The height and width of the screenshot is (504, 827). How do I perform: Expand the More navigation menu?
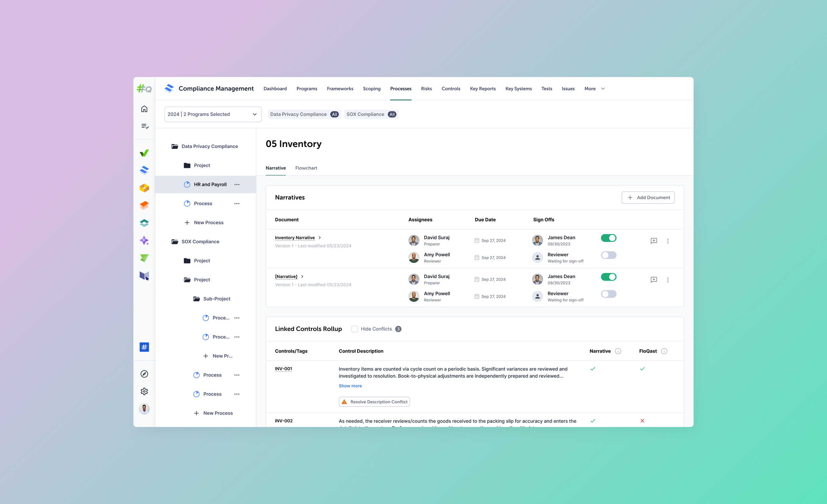click(x=594, y=89)
